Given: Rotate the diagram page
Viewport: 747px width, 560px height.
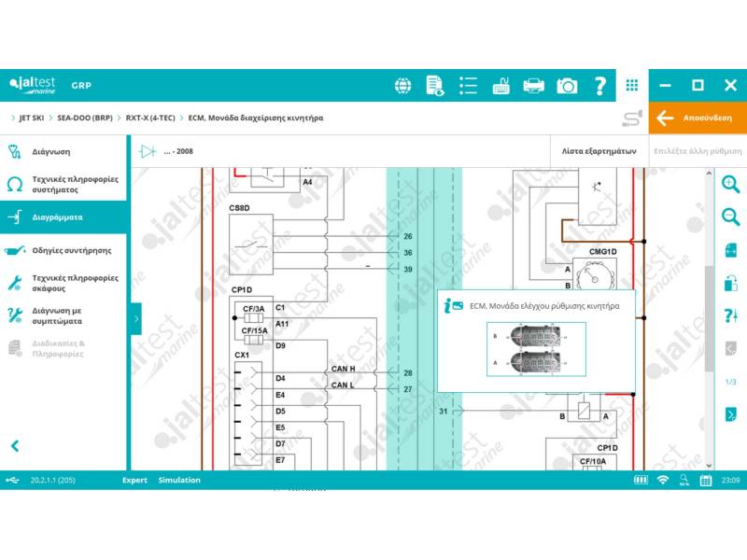Looking at the screenshot, I should click(730, 283).
